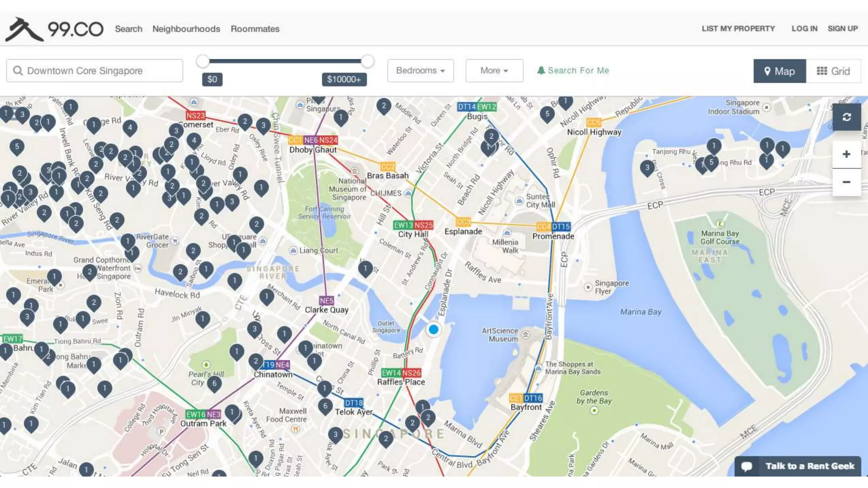Switch to Grid view

[833, 71]
